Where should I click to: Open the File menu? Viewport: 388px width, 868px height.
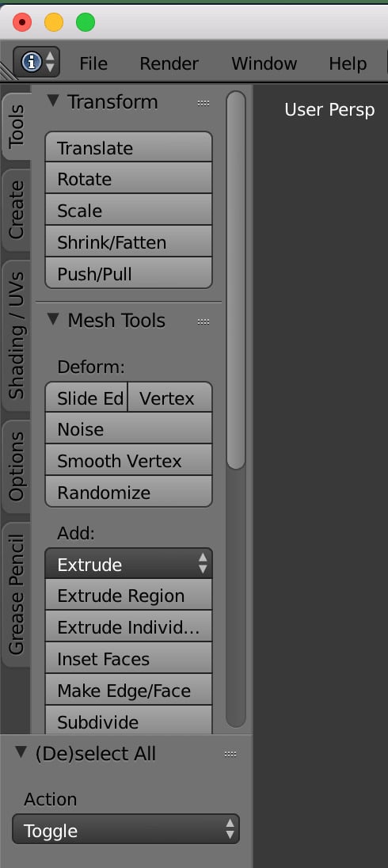click(x=93, y=63)
